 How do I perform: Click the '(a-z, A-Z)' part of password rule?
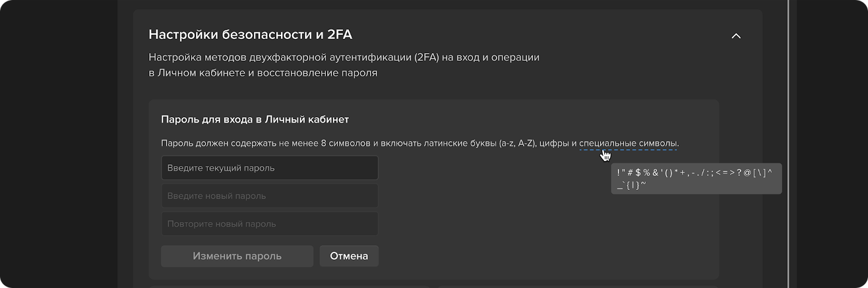[517, 144]
